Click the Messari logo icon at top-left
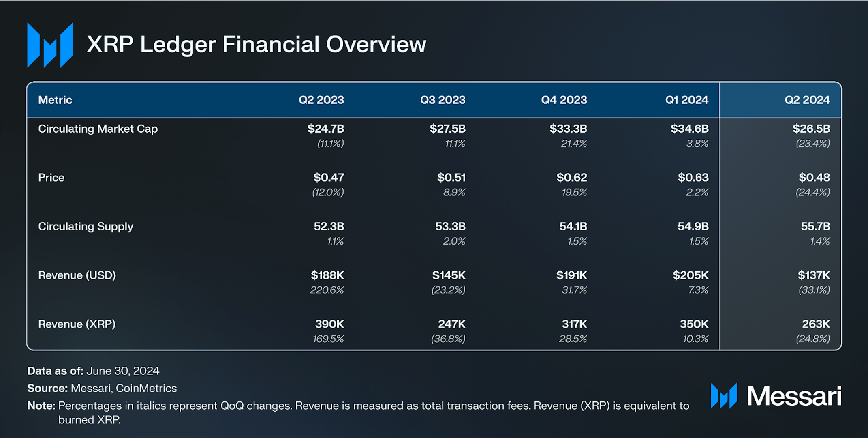The height and width of the screenshot is (438, 868). click(x=50, y=45)
